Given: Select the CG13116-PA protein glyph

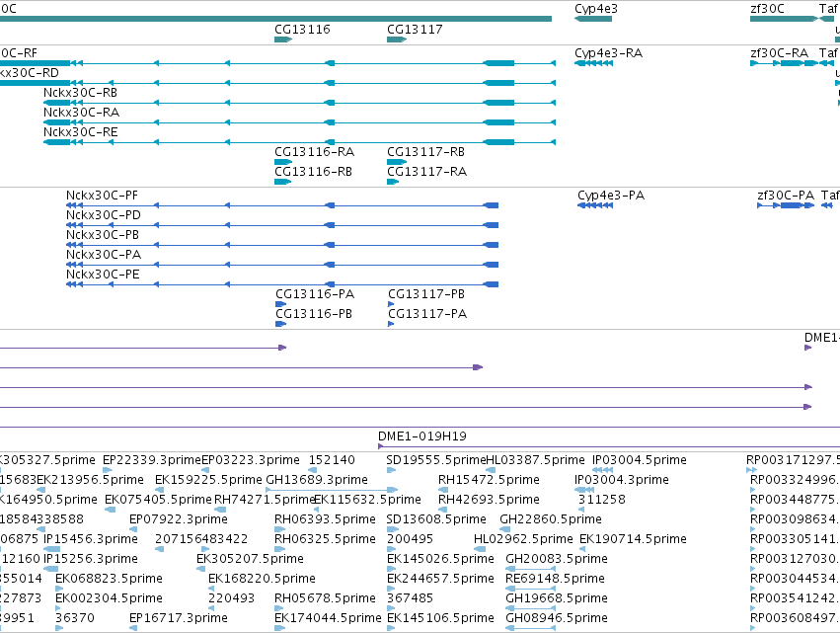Looking at the screenshot, I should 280,304.
